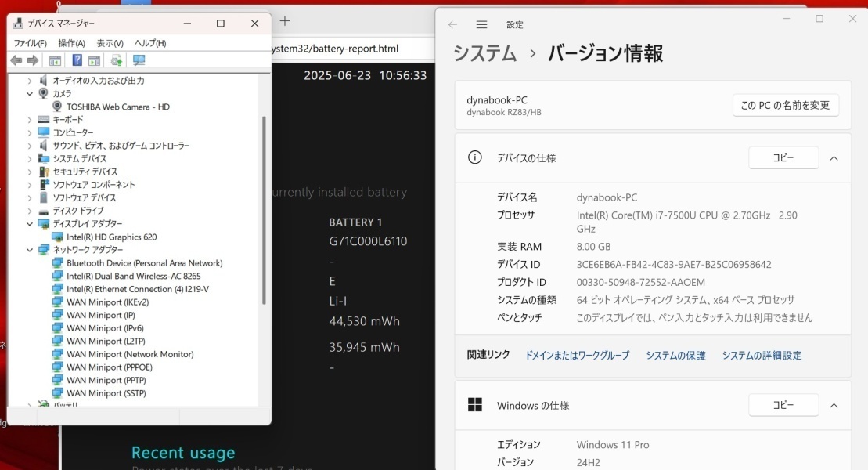Click update driver software toolbar icon
This screenshot has width=868, height=470.
117,60
